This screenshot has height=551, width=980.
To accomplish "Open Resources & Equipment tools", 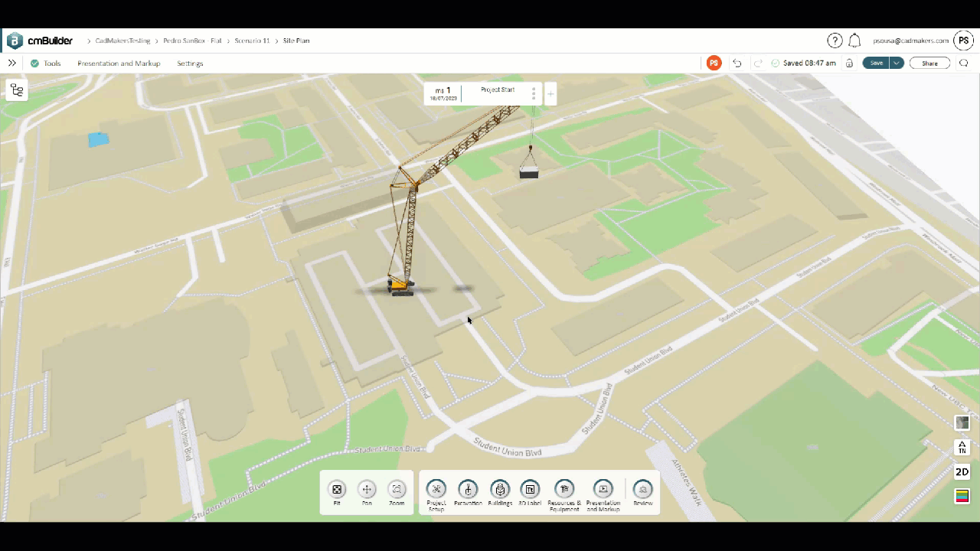I will point(564,494).
